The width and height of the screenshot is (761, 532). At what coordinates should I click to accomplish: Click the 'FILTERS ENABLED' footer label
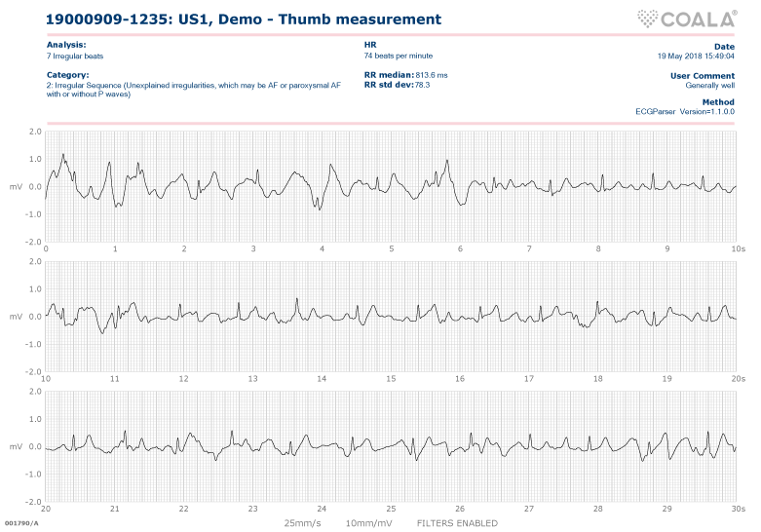[456, 523]
